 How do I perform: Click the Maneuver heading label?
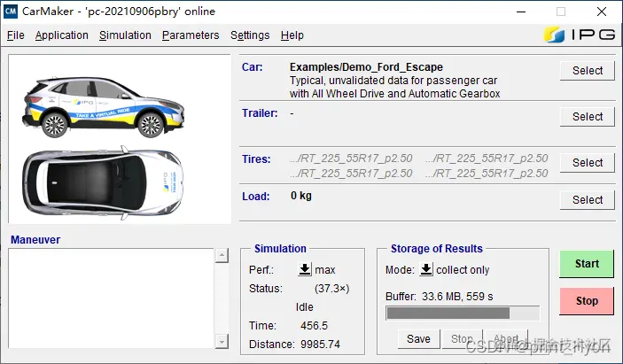point(35,240)
